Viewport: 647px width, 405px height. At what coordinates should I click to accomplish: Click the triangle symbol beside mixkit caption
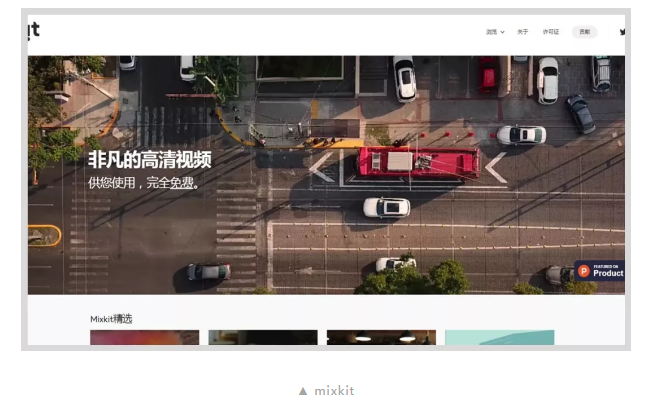[x=303, y=391]
